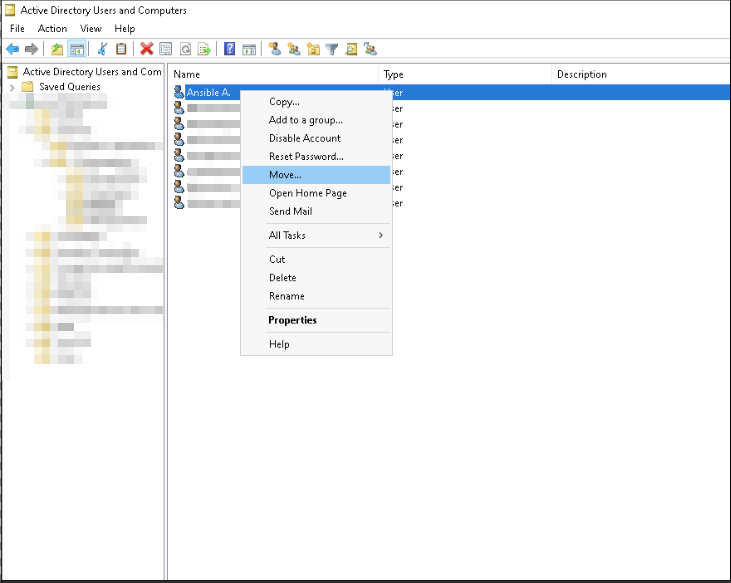Toggle Show/Hide Console Tree toolbar icon
Viewport: 731px width, 583px height.
point(77,49)
